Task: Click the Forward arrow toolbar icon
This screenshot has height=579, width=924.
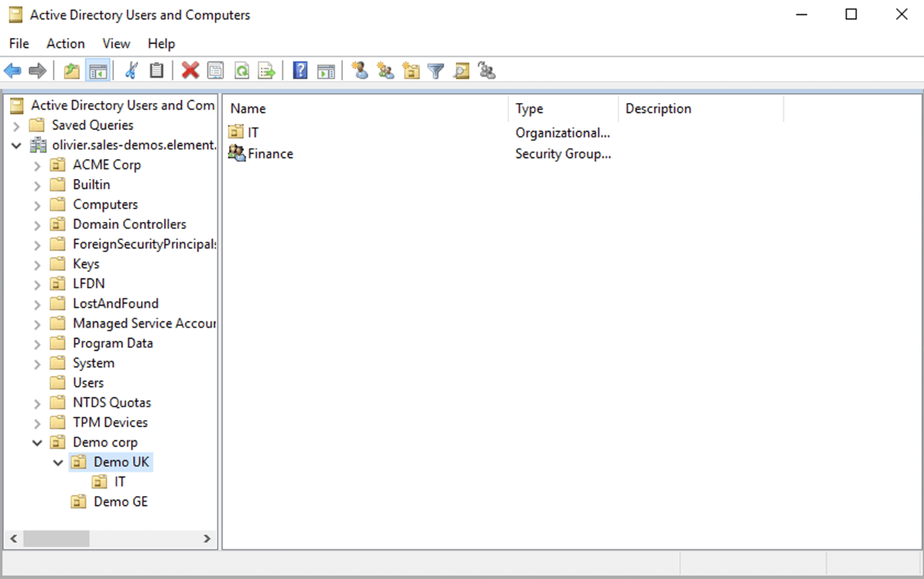Action: [x=37, y=70]
